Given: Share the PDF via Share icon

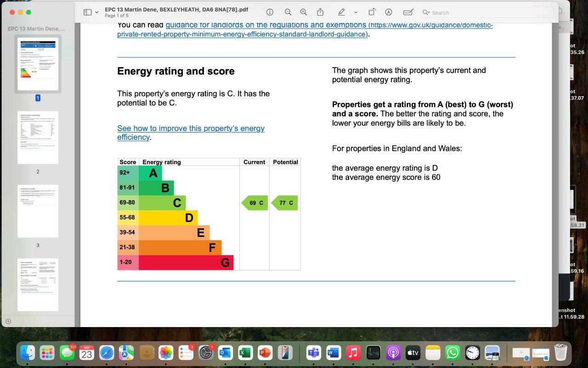Looking at the screenshot, I should pyautogui.click(x=321, y=12).
